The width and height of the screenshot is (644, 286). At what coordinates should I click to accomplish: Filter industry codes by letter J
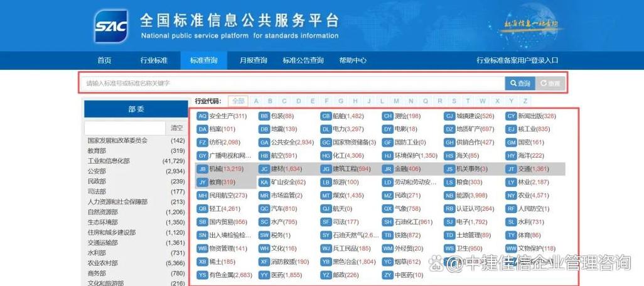click(369, 101)
